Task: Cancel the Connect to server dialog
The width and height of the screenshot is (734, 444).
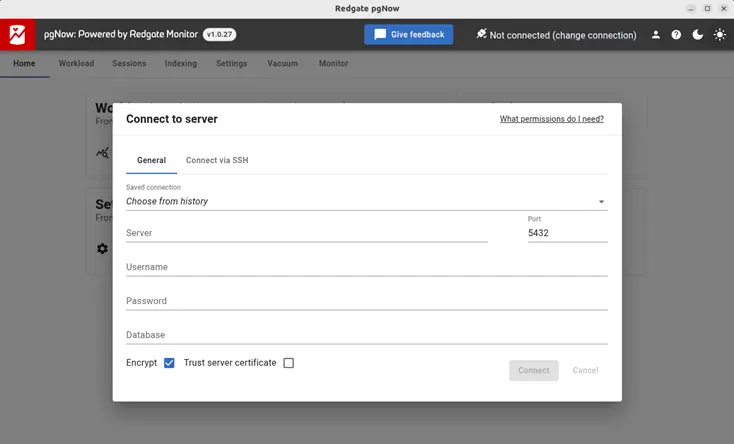Action: tap(585, 370)
